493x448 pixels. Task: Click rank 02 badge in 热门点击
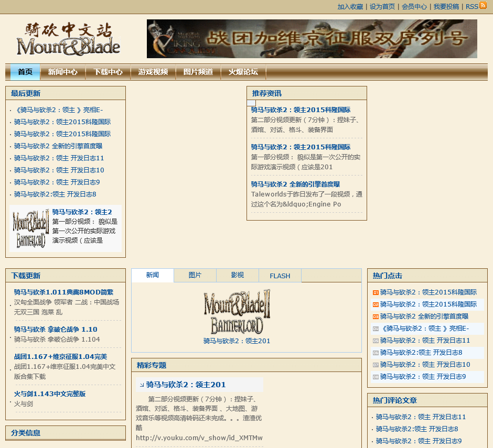click(x=376, y=304)
